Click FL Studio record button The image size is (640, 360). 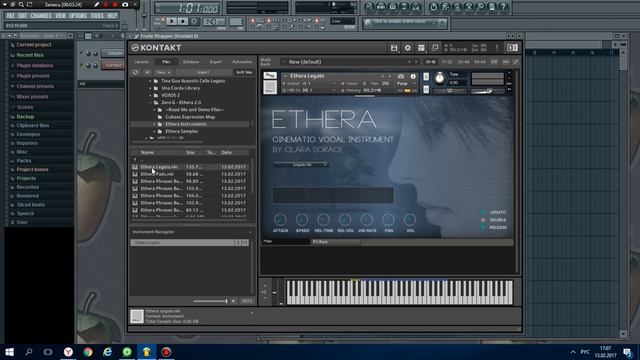coord(194,21)
